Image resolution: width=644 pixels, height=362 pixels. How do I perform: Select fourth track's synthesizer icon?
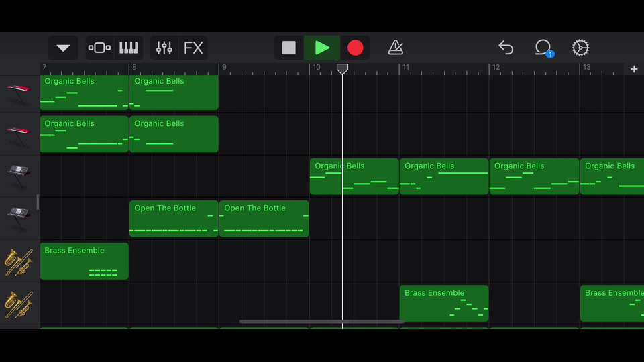click(19, 219)
